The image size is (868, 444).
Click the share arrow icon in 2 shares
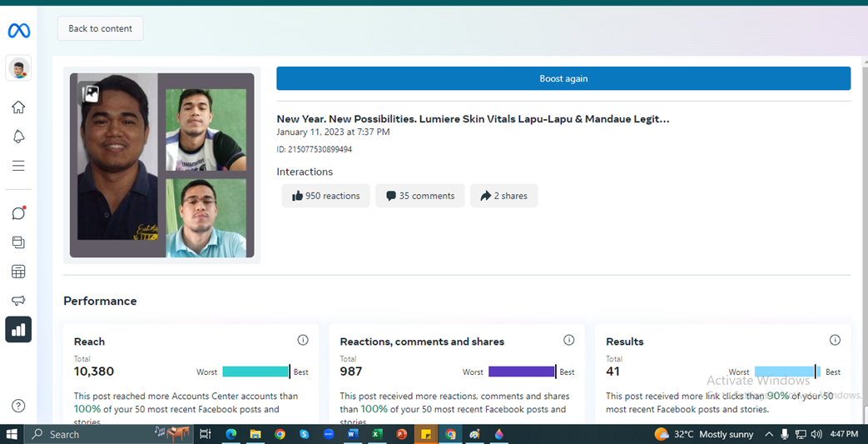pos(486,196)
